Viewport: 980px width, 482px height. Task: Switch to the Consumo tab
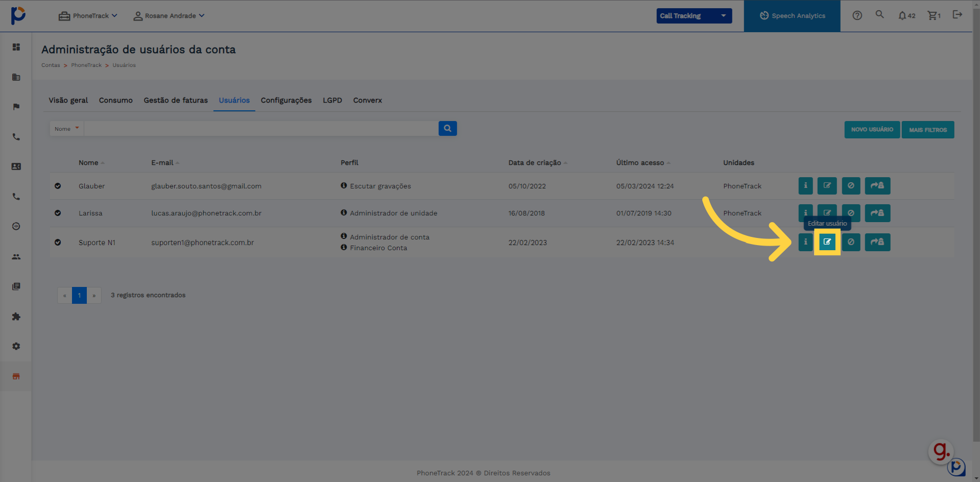[x=116, y=101]
